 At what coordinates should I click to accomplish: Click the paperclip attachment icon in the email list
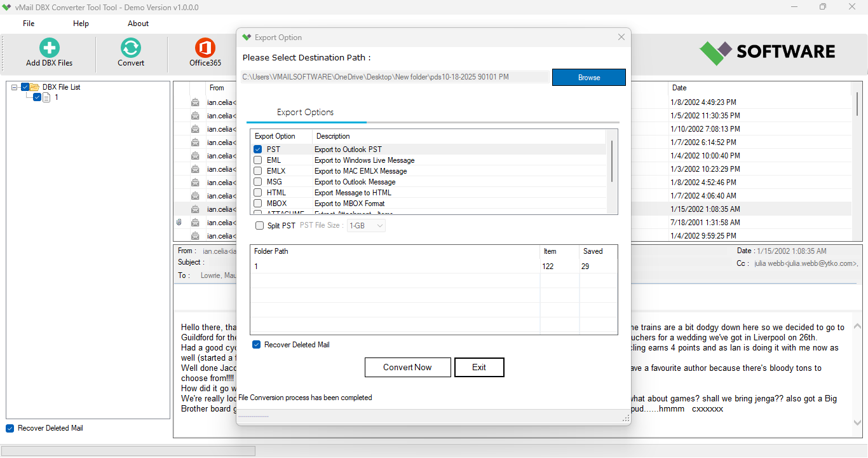click(x=179, y=223)
